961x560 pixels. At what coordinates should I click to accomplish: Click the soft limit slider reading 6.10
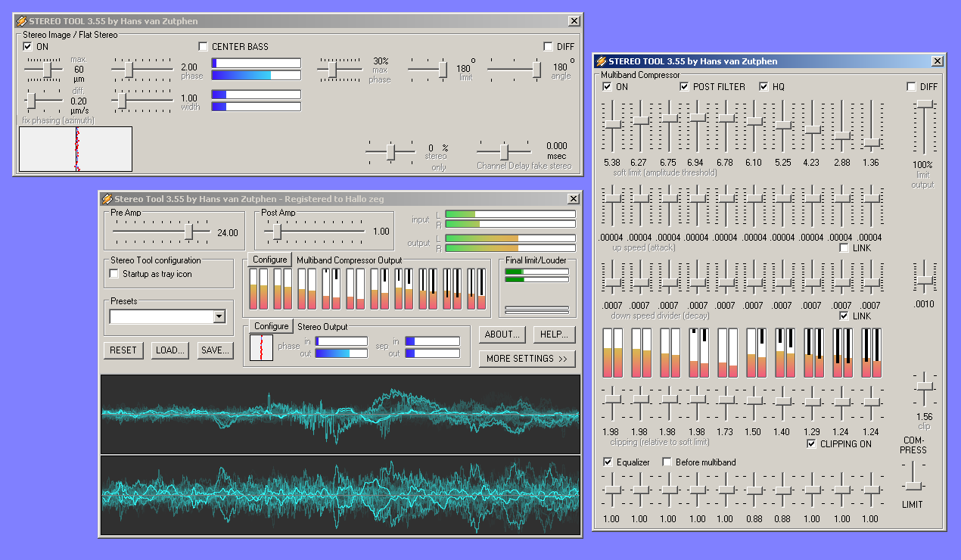click(x=754, y=126)
